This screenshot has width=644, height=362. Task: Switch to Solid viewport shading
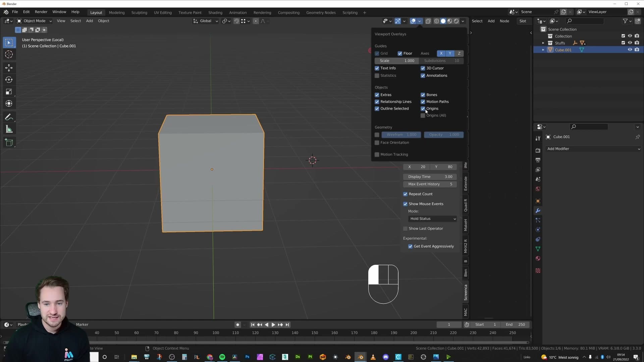443,21
